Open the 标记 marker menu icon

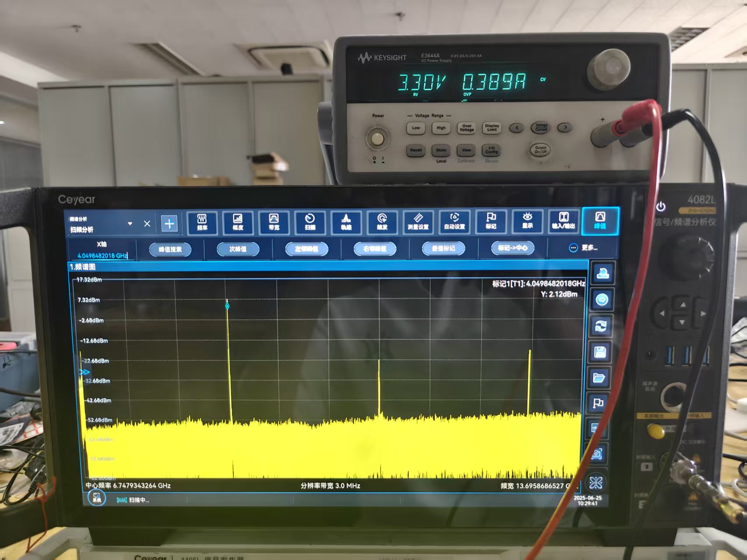tap(491, 221)
